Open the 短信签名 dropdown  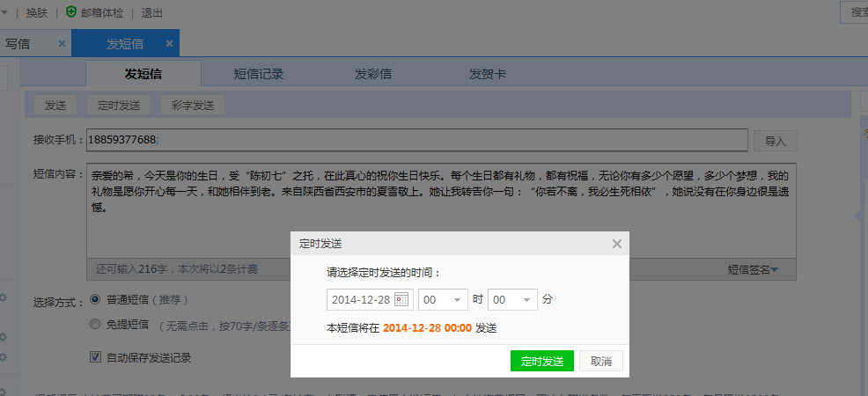pyautogui.click(x=753, y=270)
